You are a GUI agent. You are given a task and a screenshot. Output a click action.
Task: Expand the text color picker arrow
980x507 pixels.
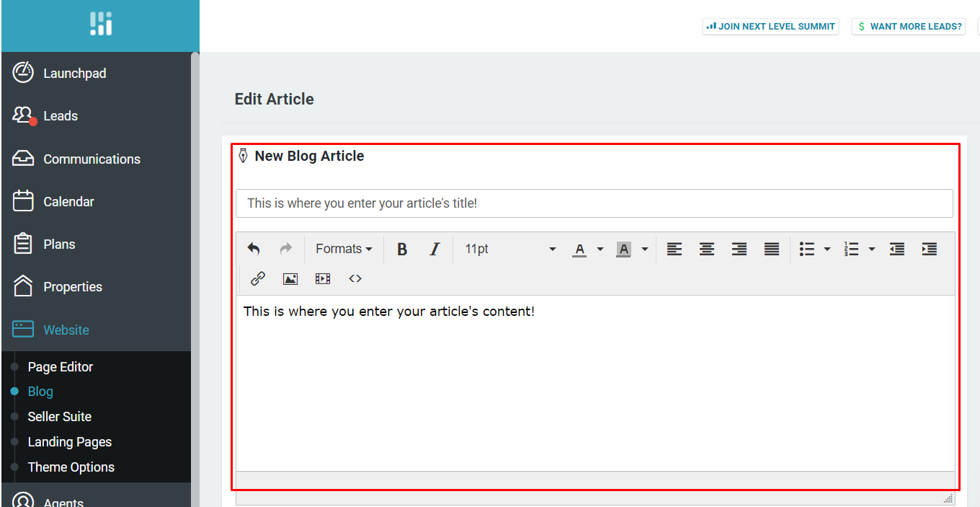[600, 250]
